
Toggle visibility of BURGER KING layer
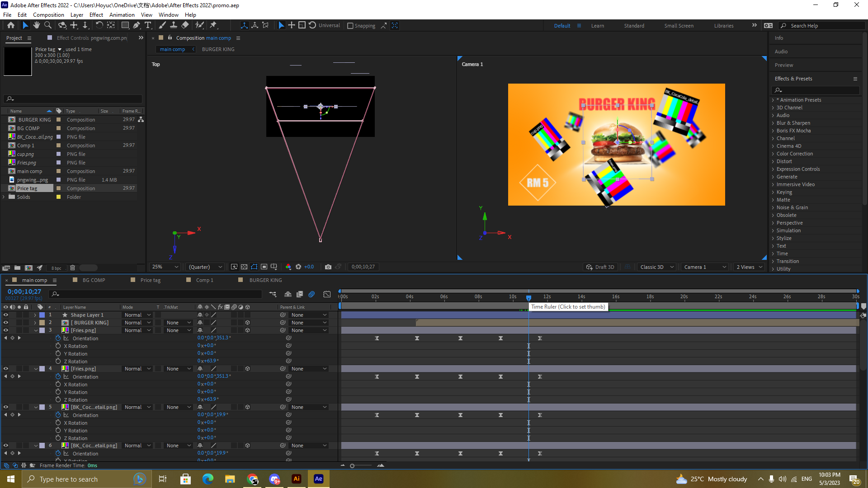6,323
